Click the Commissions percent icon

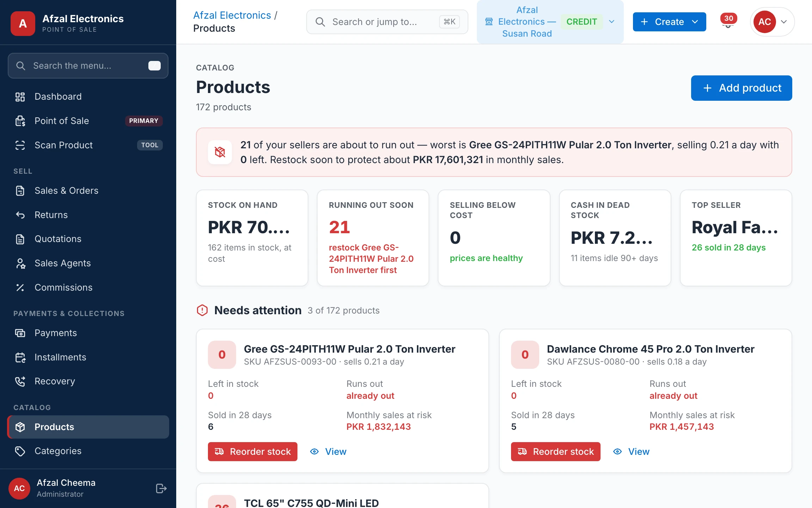[20, 287]
